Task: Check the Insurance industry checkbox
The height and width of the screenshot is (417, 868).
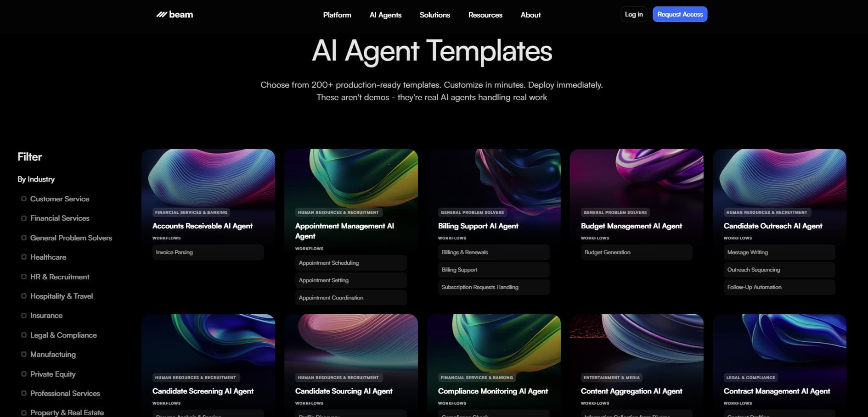Action: tap(23, 315)
